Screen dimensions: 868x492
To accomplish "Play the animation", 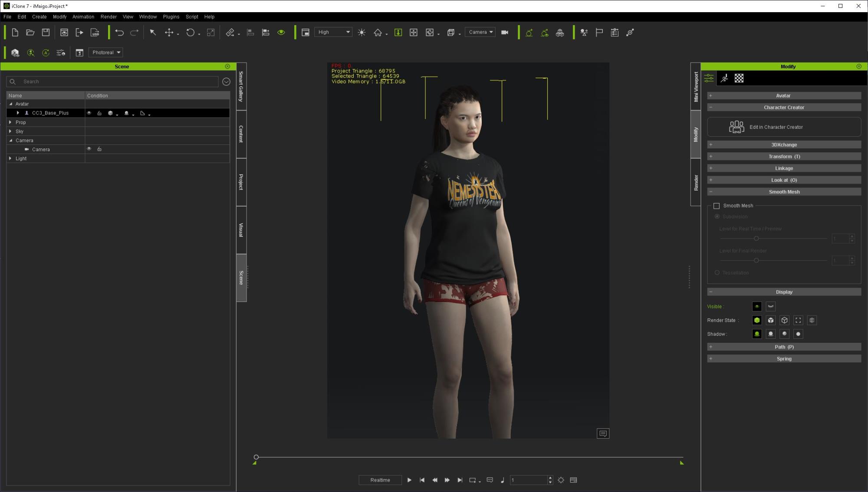I will point(409,480).
